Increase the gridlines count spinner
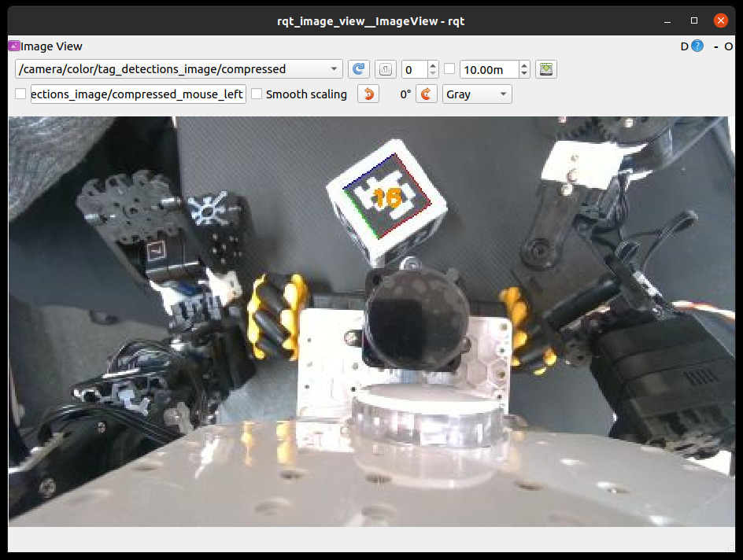743x560 pixels. 433,65
